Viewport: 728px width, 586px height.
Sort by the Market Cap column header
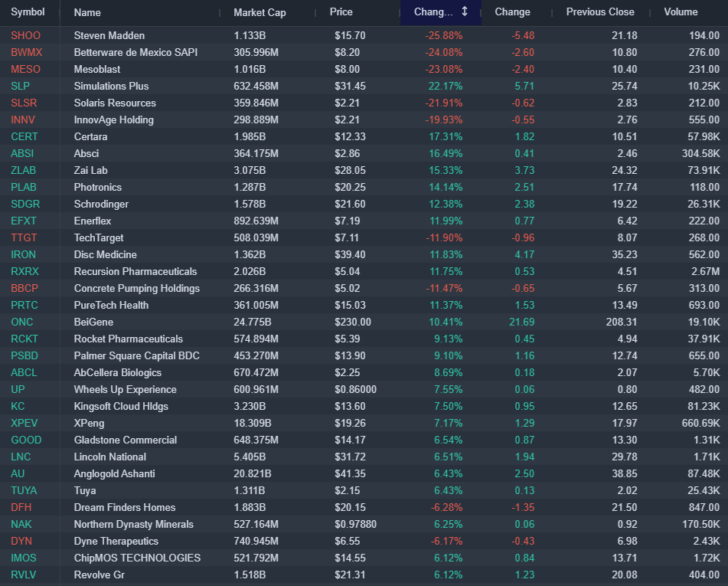260,12
